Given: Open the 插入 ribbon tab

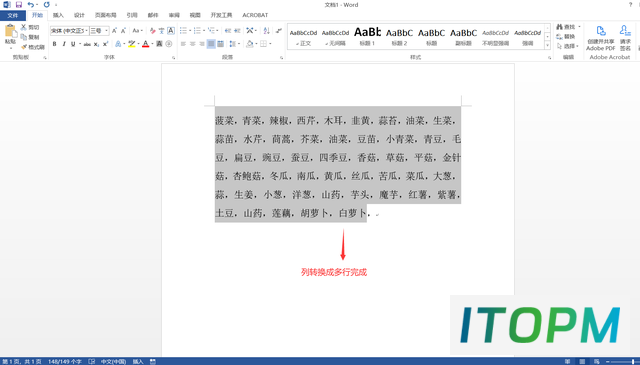Looking at the screenshot, I should pos(58,15).
